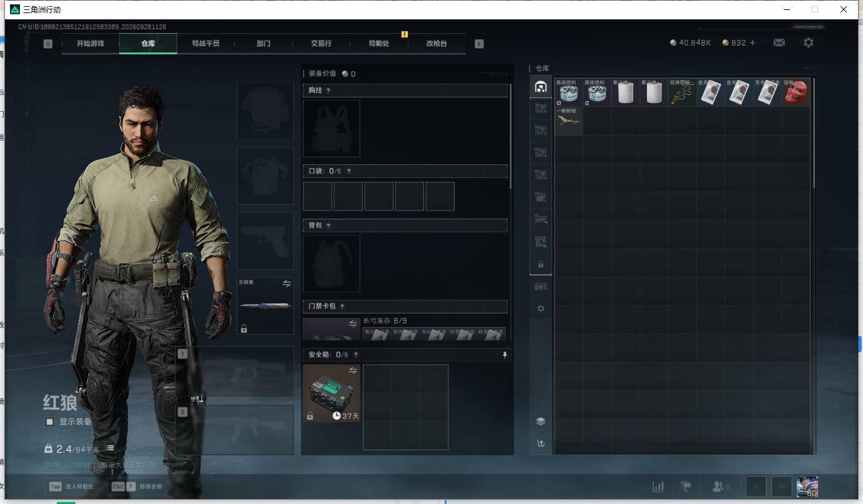
Task: Pin the 安全箱 panel with pushpin
Action: tap(505, 355)
